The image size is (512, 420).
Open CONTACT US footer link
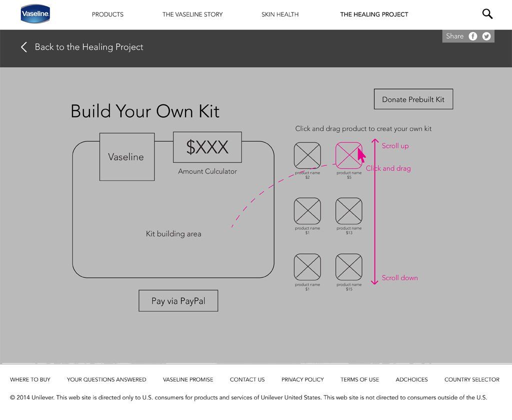(x=247, y=379)
